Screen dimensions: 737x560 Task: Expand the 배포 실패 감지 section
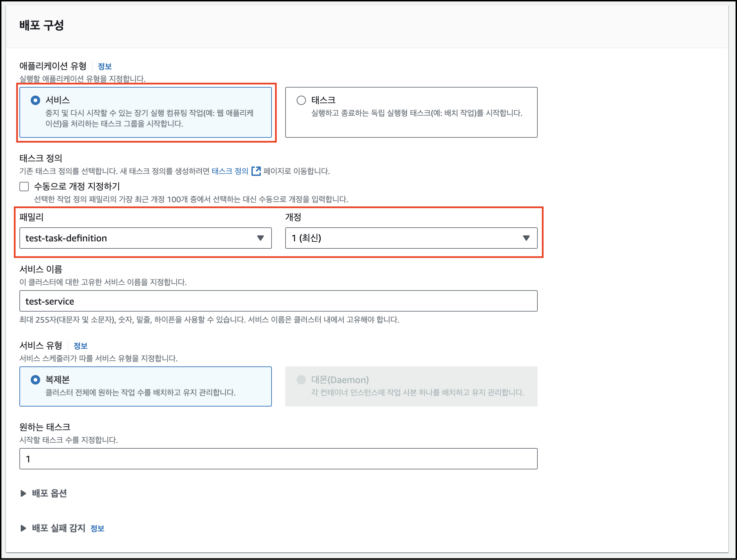pyautogui.click(x=53, y=528)
